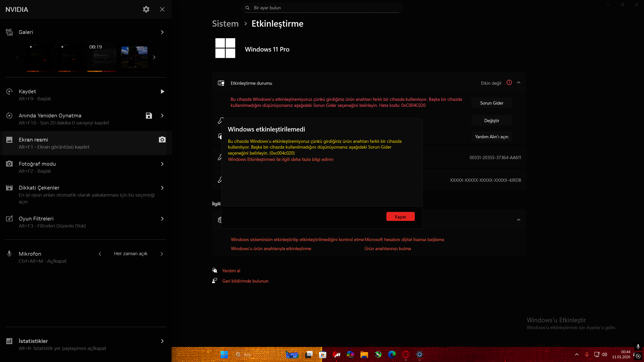Click Geri bildirimde bulunun link
This screenshot has width=644, height=362.
[x=245, y=281]
